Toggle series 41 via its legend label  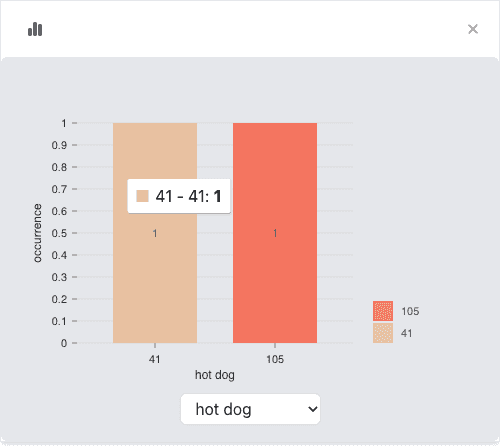(406, 333)
